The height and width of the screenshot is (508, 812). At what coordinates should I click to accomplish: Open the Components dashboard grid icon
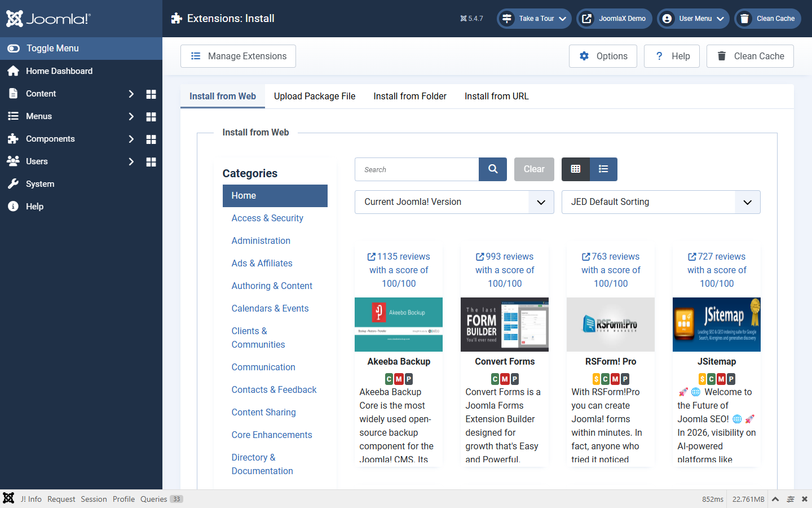tap(151, 139)
